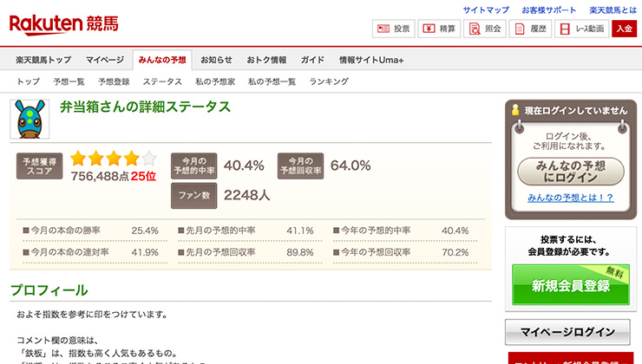The height and width of the screenshot is (364, 642).
Task: Click the yellow user icon in login panel
Action: 515,109
